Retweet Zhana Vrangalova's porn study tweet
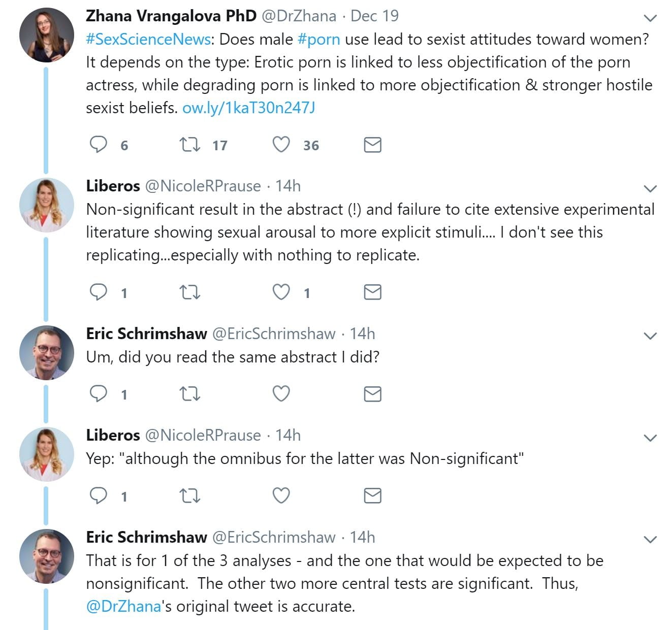Screen dimensions: 672x630 (190, 145)
